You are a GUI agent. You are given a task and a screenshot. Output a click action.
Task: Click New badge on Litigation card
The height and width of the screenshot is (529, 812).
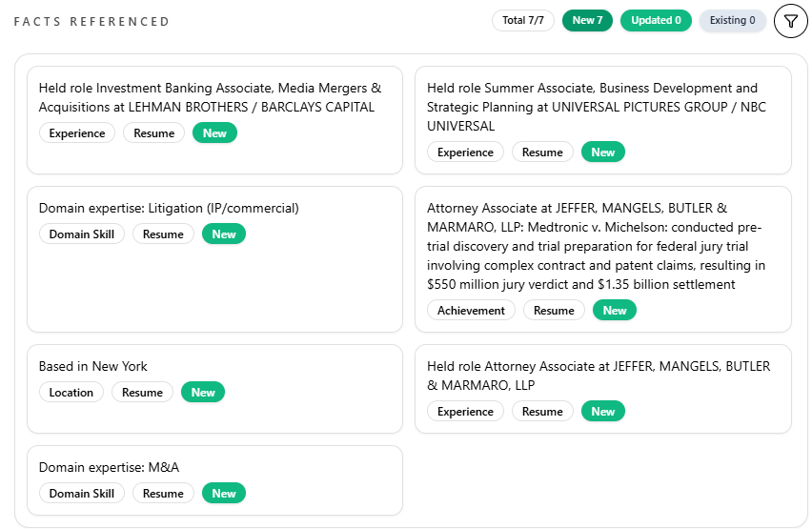tap(224, 234)
